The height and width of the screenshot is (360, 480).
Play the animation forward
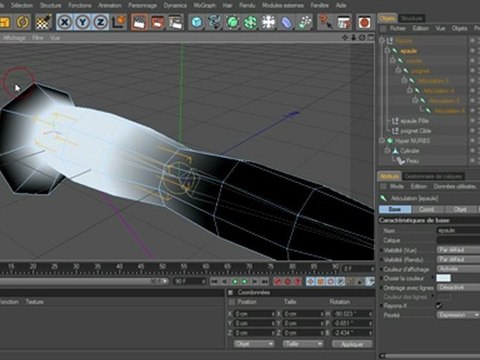245,282
